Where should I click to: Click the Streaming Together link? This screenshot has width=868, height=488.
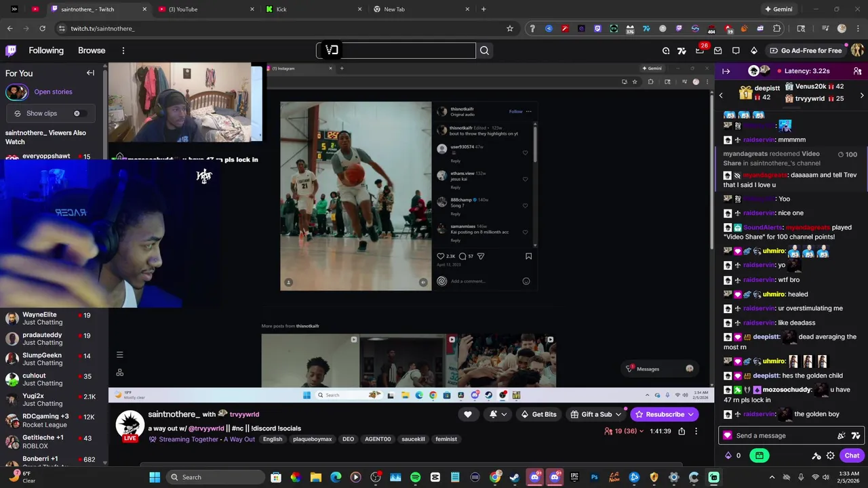(187, 439)
